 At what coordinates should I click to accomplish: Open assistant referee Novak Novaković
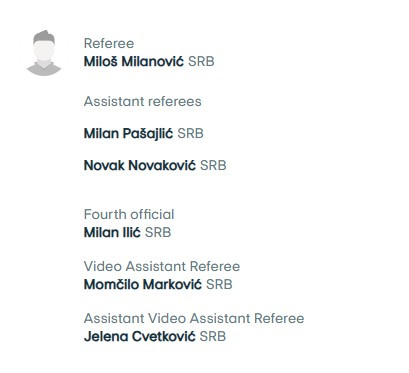coord(140,165)
